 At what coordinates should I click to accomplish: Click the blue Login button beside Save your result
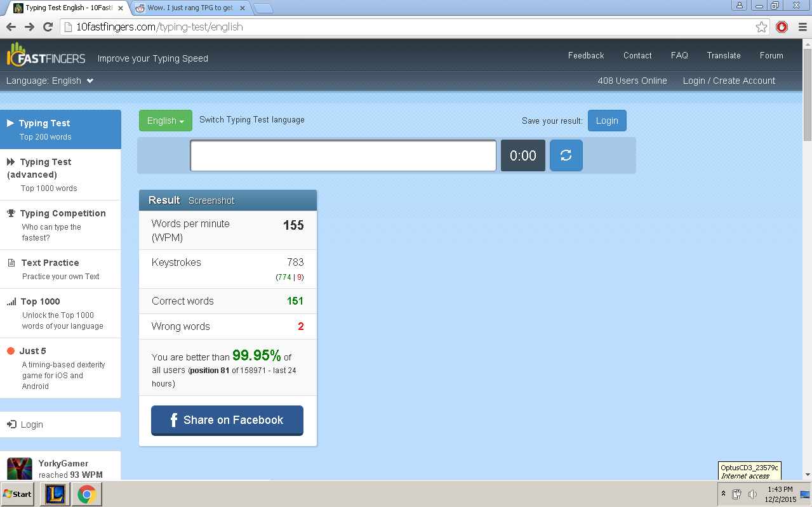coord(606,121)
